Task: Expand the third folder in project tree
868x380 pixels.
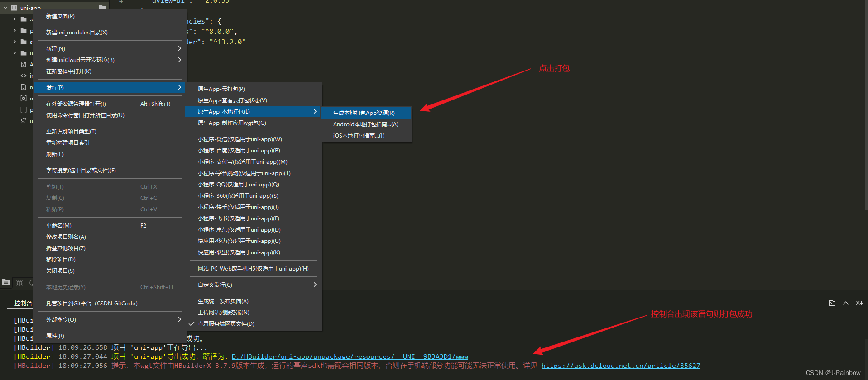Action: click(x=14, y=42)
